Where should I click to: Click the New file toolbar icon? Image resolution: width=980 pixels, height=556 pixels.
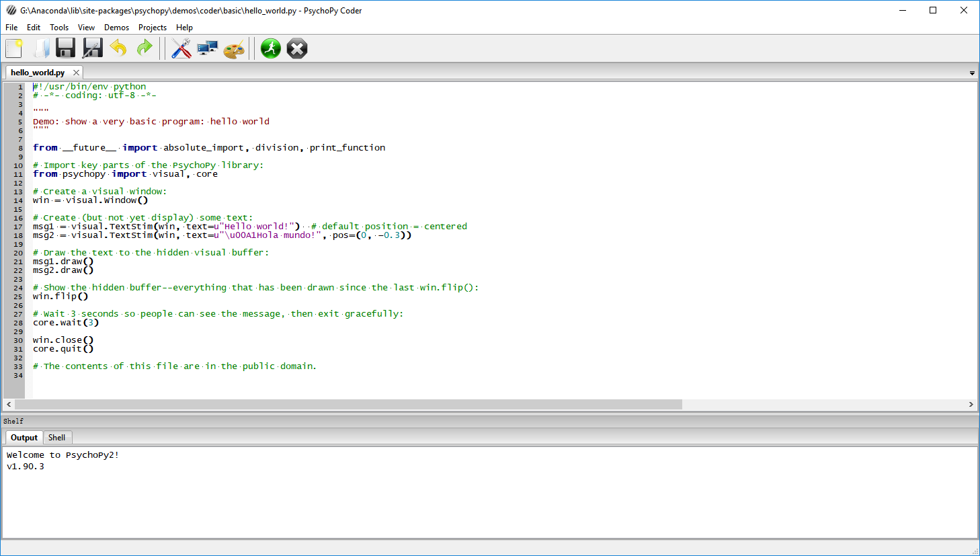[14, 48]
